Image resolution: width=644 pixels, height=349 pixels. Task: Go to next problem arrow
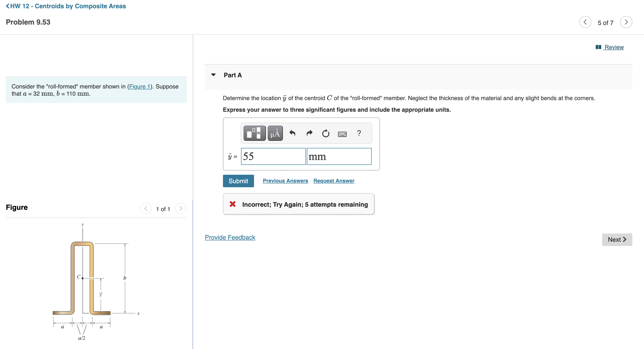[626, 22]
